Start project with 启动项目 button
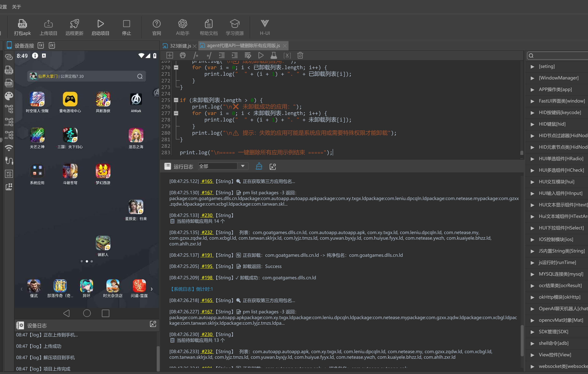 click(100, 27)
